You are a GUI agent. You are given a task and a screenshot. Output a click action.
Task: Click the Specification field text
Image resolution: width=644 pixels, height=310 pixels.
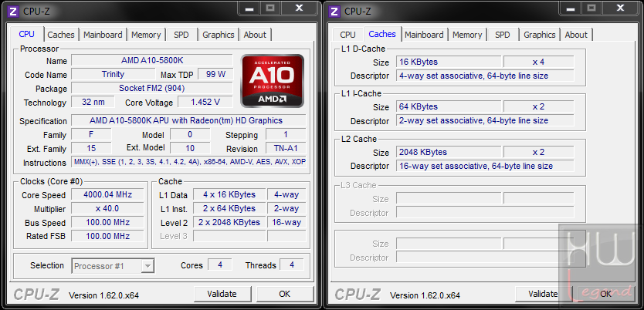(x=188, y=120)
